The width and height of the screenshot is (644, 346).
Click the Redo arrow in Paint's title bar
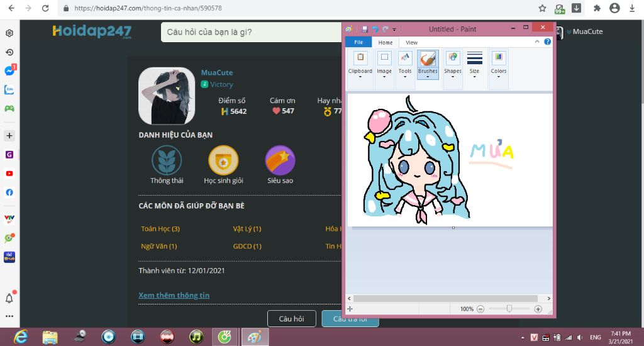[386, 29]
